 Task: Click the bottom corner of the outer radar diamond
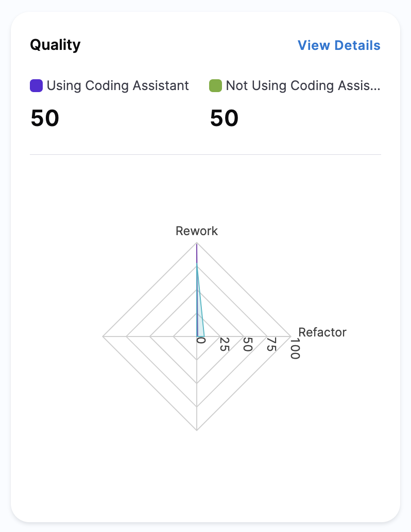[197, 429]
